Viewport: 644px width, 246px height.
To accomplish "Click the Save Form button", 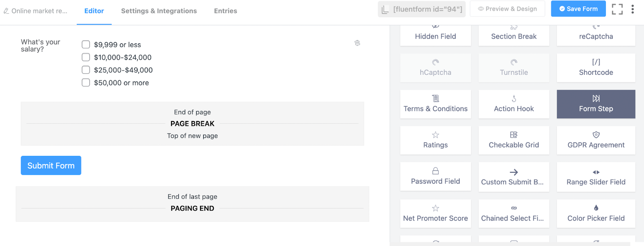I will (x=578, y=9).
